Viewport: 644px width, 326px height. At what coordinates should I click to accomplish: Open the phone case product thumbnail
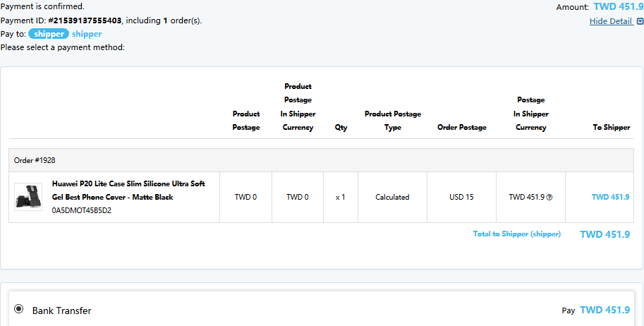coord(28,197)
